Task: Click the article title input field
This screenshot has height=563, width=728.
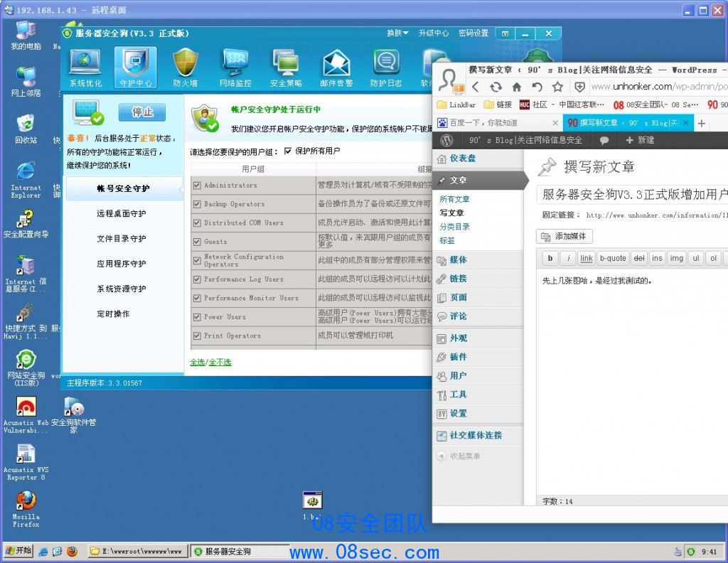Action: click(x=632, y=195)
